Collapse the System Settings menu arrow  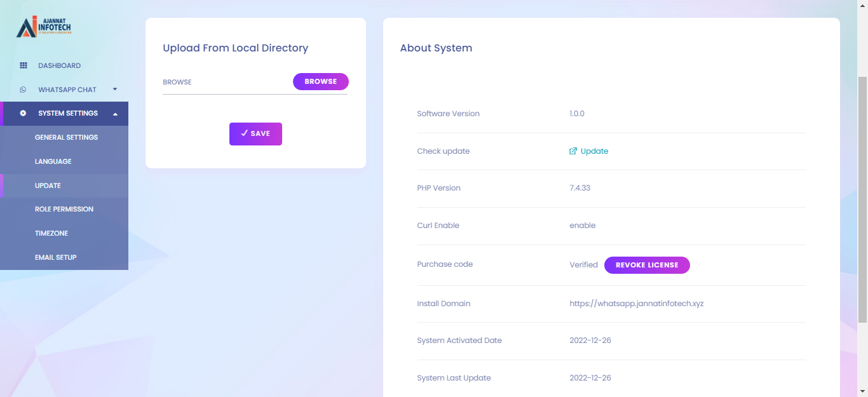point(115,114)
